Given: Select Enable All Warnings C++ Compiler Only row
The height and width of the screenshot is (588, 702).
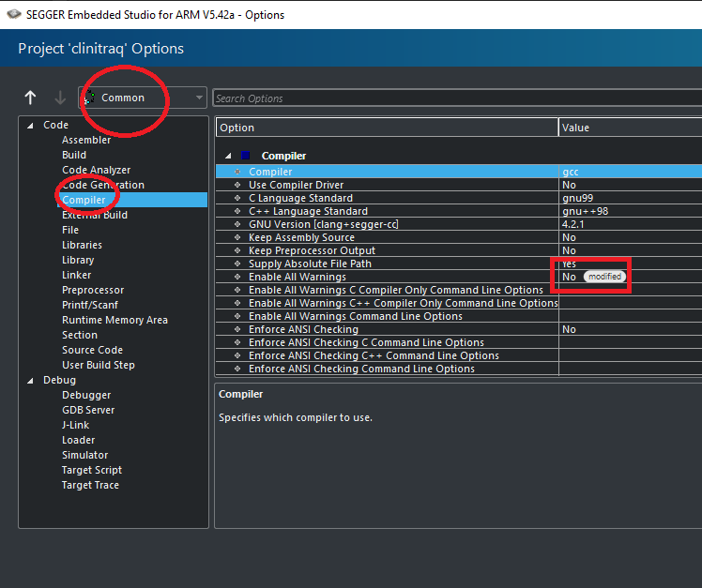Looking at the screenshot, I should (459, 303).
